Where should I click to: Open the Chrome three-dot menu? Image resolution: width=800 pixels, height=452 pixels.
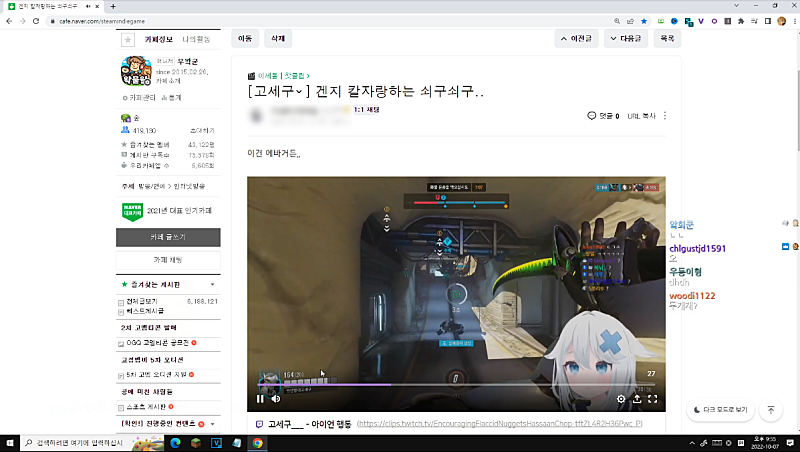click(x=795, y=21)
